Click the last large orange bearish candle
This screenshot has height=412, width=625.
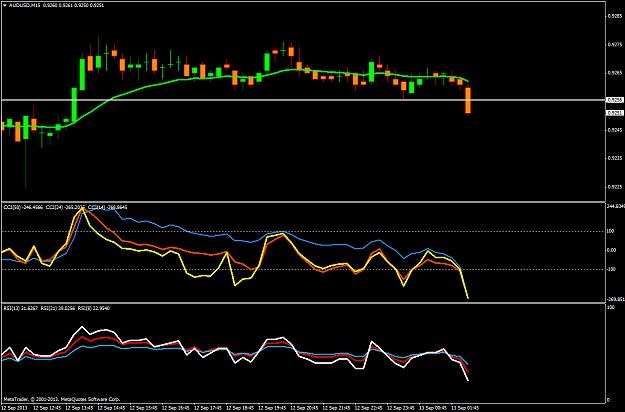pos(468,100)
